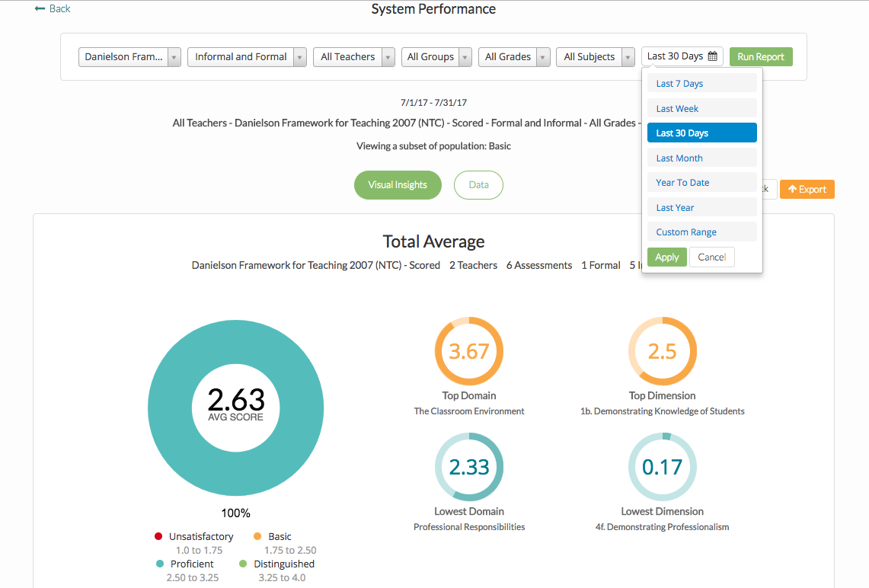The width and height of the screenshot is (869, 588).
Task: Click the 2.33 Lowest Domain donut chart
Action: [x=469, y=467]
